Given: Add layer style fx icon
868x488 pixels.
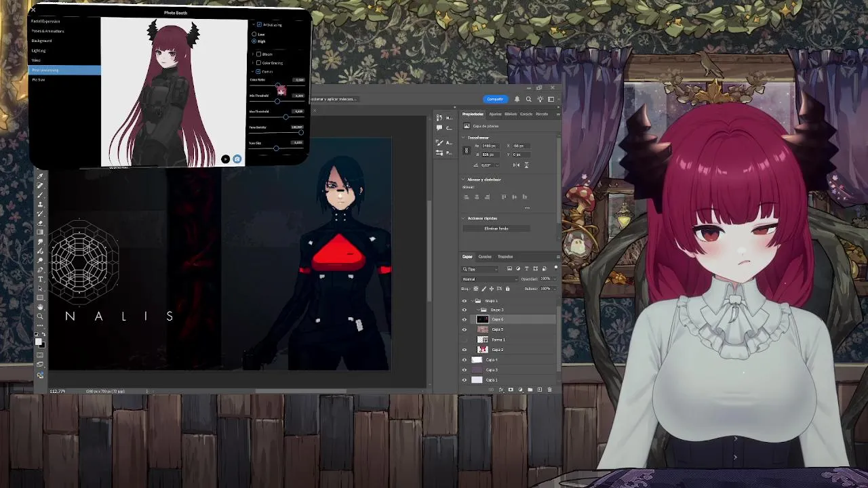Looking at the screenshot, I should coord(501,390).
